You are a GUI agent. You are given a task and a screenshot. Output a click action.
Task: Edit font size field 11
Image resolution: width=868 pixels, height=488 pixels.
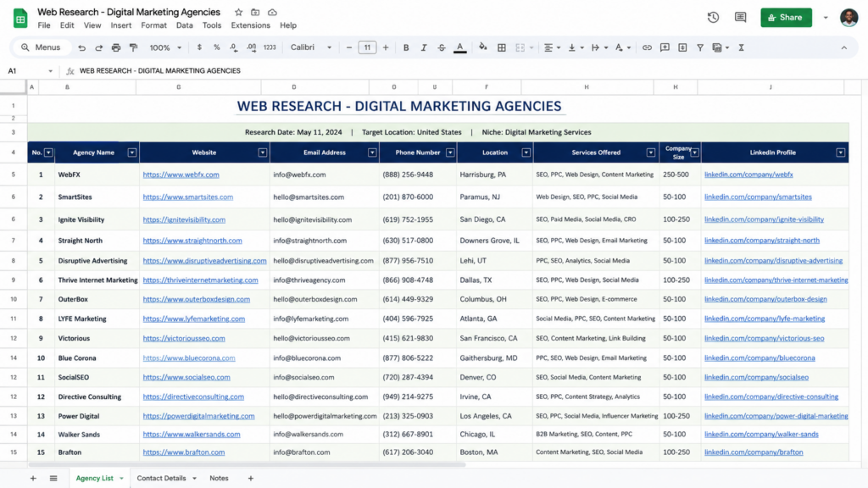(x=367, y=47)
